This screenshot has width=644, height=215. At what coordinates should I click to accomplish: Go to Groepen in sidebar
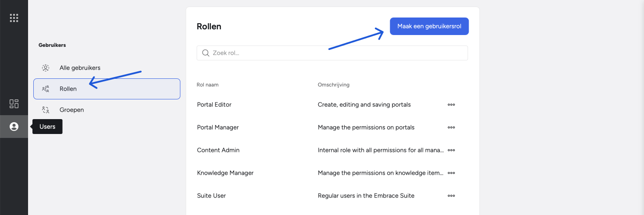(x=107, y=110)
